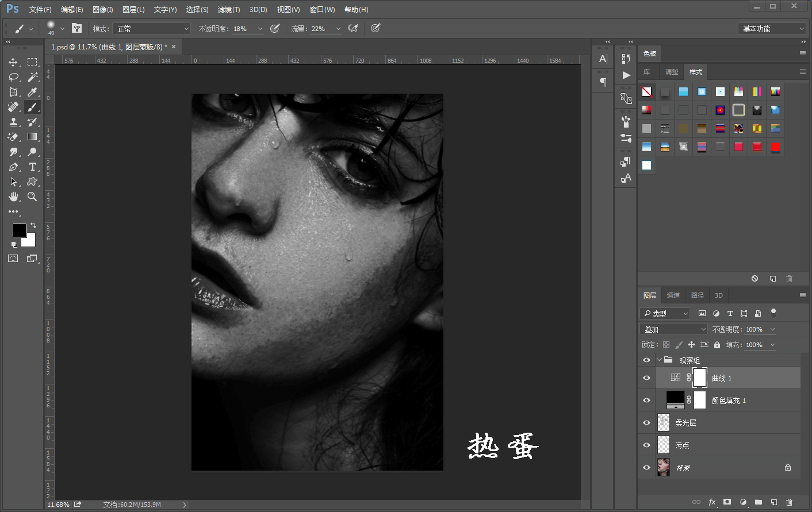
Task: Select the Clone Stamp tool
Action: 13,122
